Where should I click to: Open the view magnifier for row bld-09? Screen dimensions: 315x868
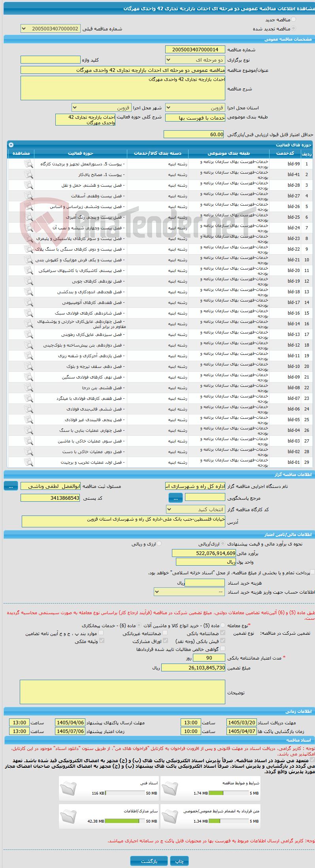click(x=28, y=377)
